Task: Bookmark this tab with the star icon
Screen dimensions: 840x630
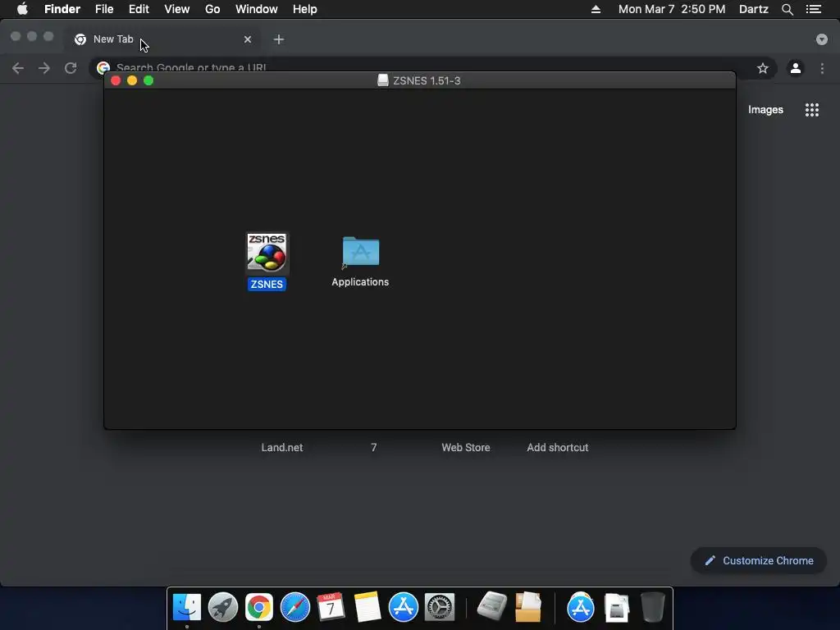Action: point(763,68)
